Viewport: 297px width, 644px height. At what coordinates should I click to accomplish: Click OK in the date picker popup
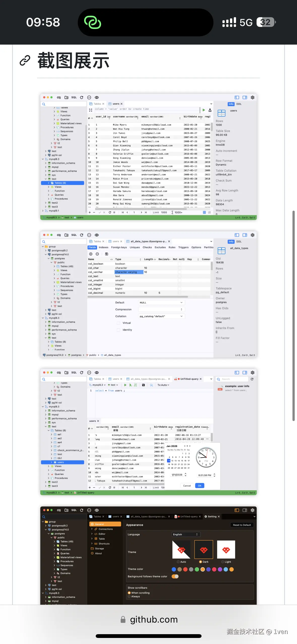[x=200, y=486]
